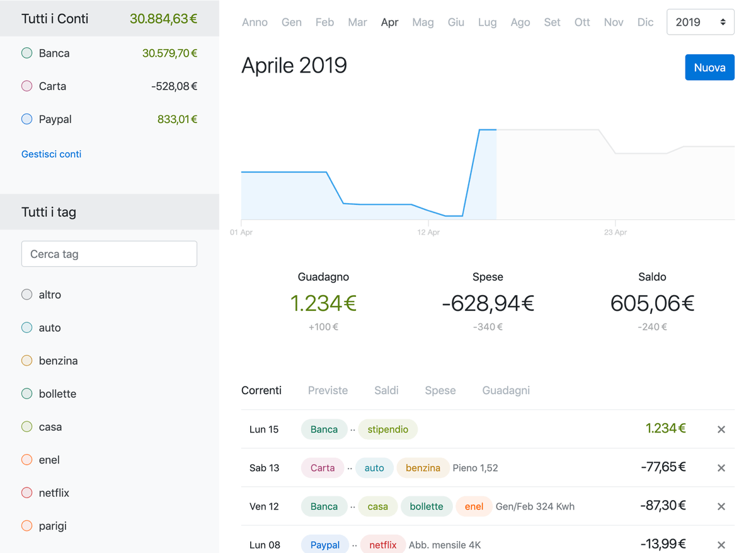Click casa tag pill in Ven 12 row

[x=378, y=506]
